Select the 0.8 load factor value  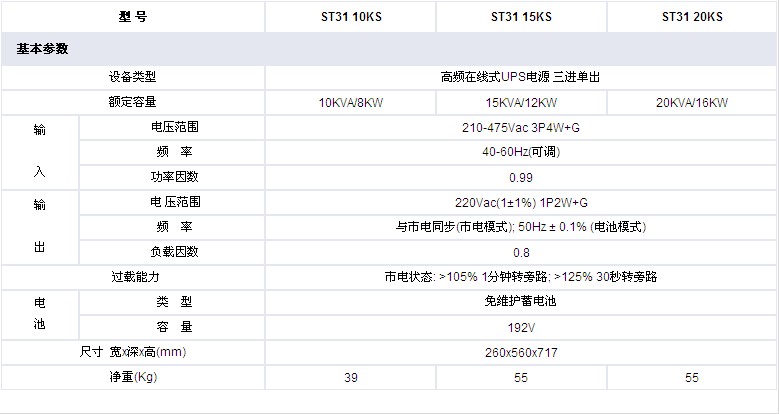coord(520,252)
